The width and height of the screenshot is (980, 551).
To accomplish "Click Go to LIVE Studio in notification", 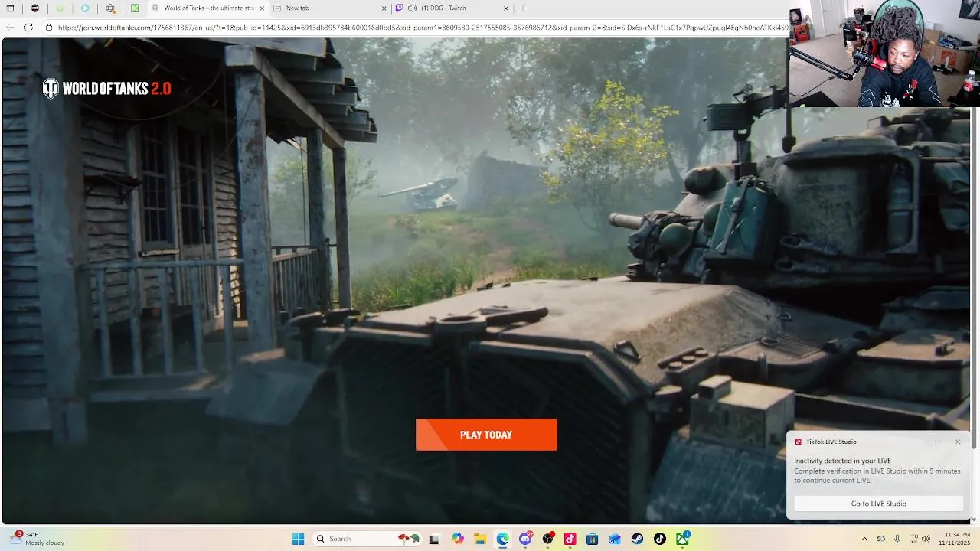I will tap(878, 504).
